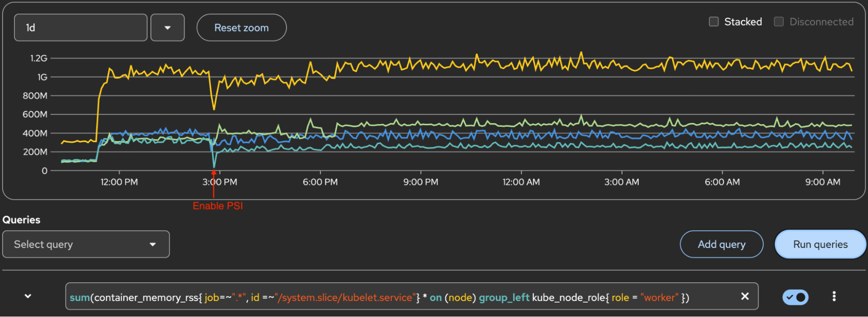Click the Disconnected checkbox

click(779, 22)
